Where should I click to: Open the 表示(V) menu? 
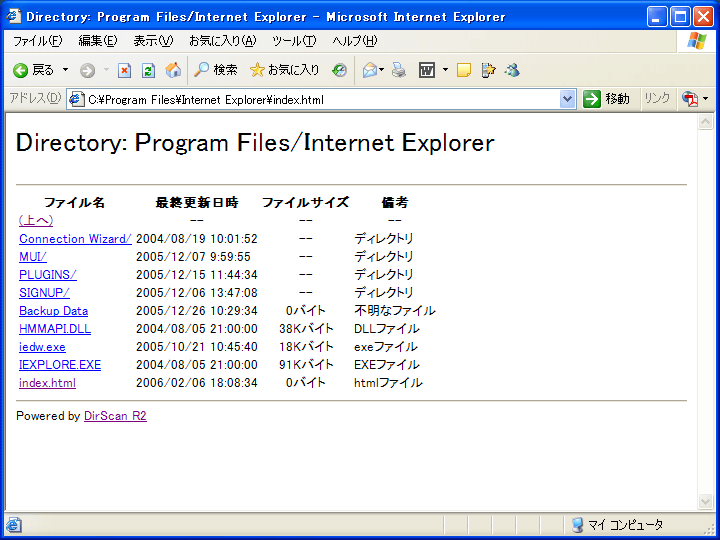[153, 41]
